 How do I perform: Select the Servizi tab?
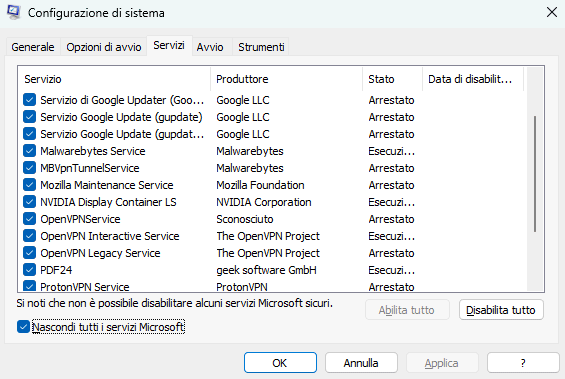point(169,45)
